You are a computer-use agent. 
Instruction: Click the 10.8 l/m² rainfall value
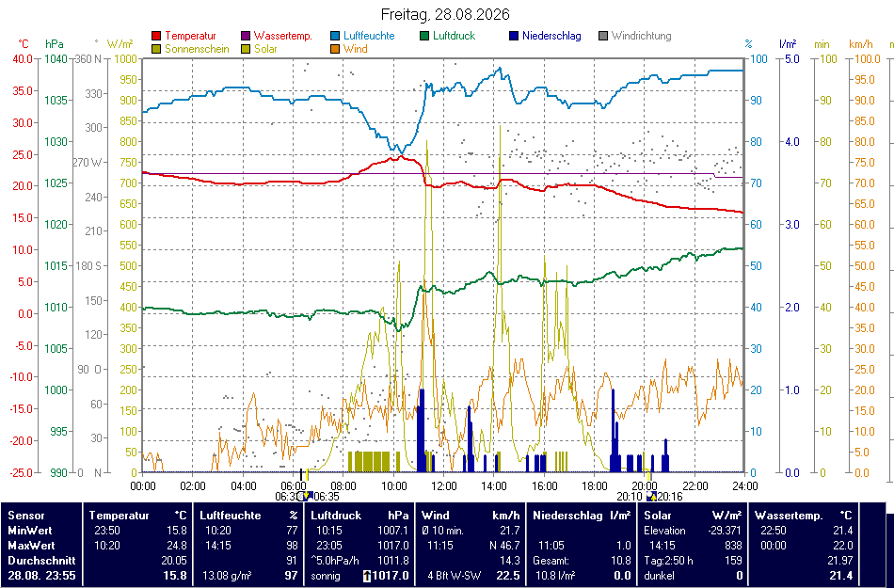pos(555,576)
